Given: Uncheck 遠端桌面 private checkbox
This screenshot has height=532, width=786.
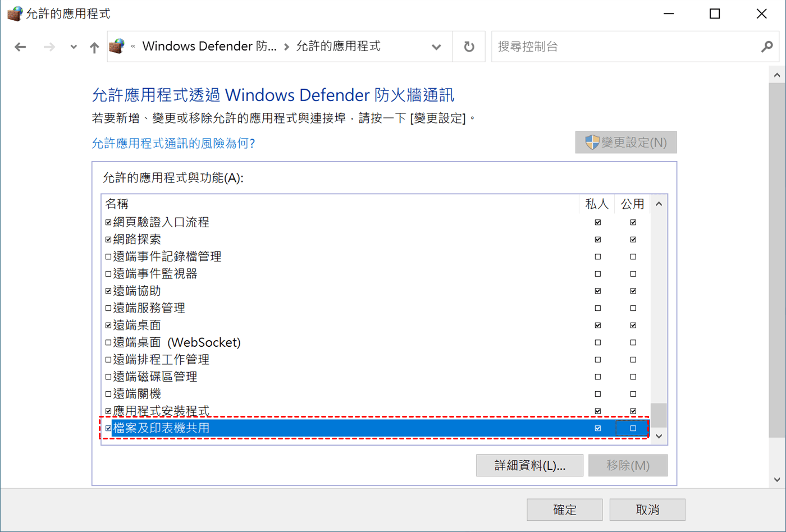Looking at the screenshot, I should click(x=598, y=325).
